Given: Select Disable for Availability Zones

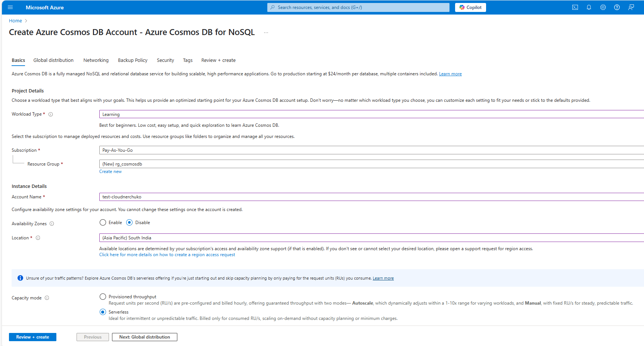Looking at the screenshot, I should pos(129,223).
